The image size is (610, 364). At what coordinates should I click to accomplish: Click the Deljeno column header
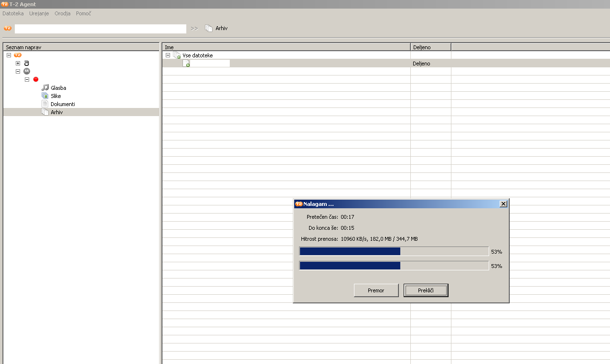430,47
